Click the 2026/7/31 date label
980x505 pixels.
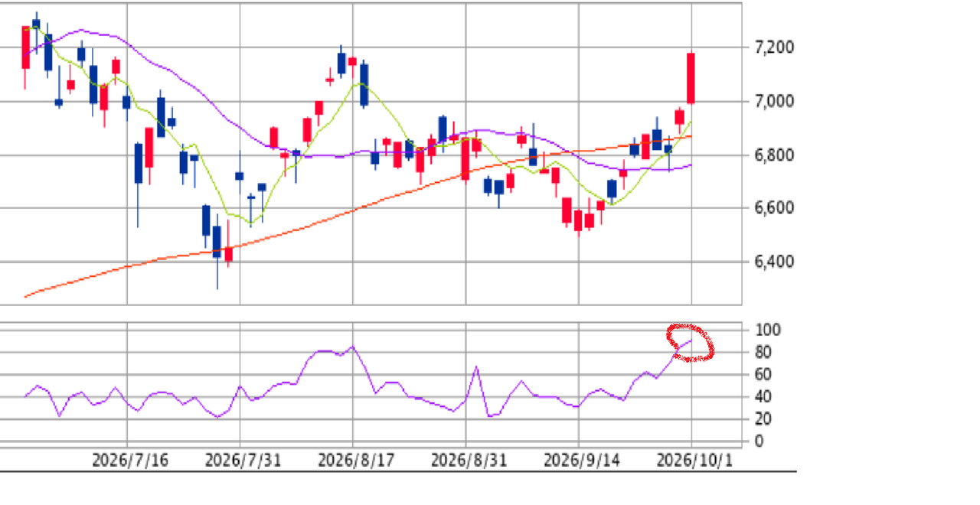coord(243,461)
